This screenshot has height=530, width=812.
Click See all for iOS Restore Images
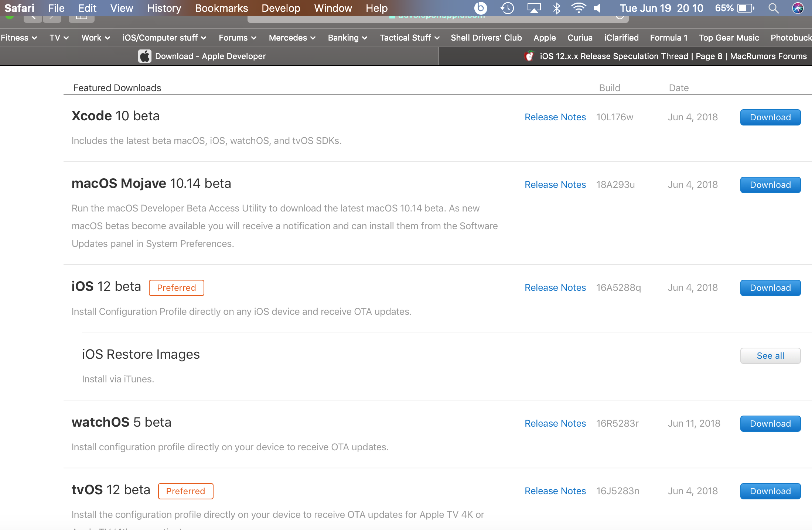(770, 356)
